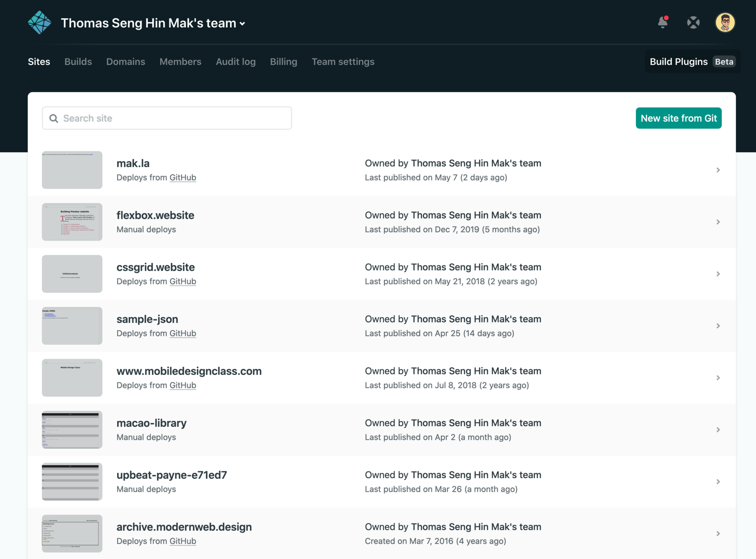Click the search magnifier icon
756x559 pixels.
click(54, 118)
